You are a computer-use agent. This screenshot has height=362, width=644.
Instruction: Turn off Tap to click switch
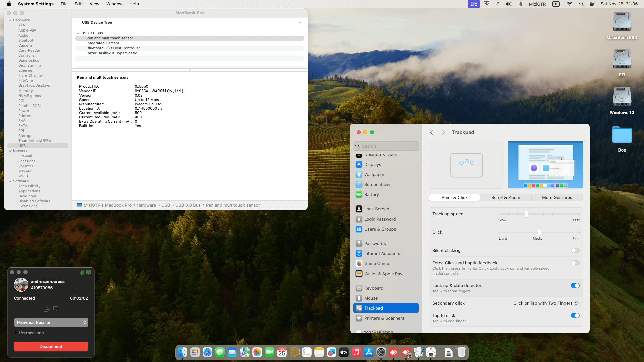(575, 316)
